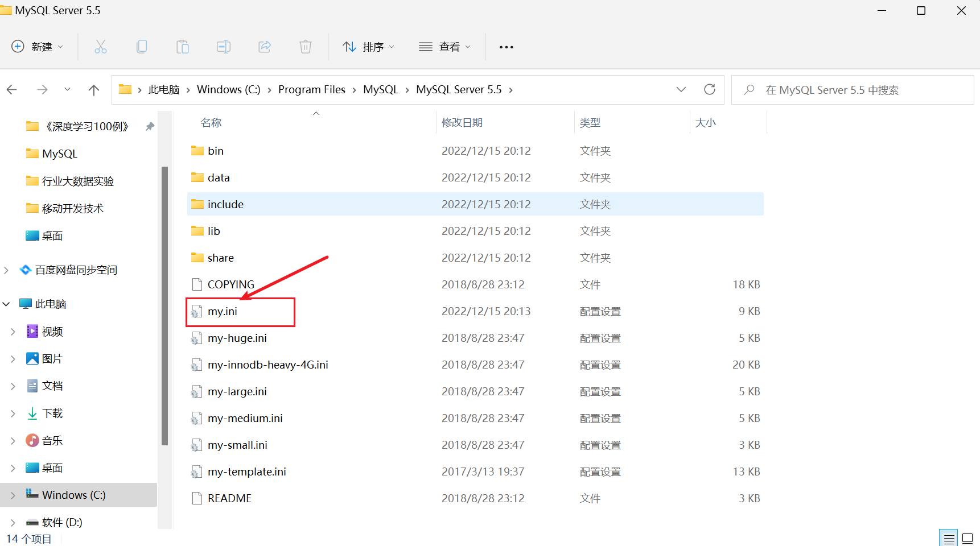Open the 查看 view dropdown
This screenshot has width=980, height=546.
pyautogui.click(x=444, y=47)
